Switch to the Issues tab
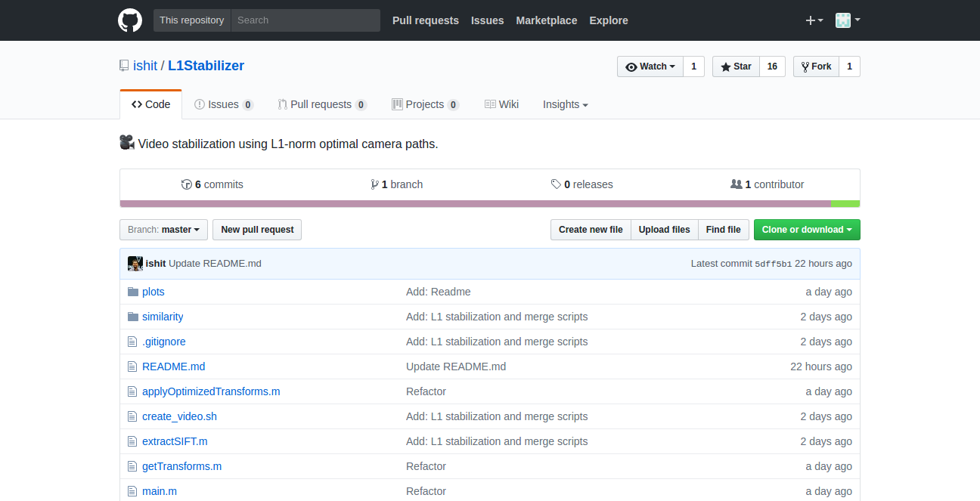This screenshot has width=980, height=501. [223, 104]
